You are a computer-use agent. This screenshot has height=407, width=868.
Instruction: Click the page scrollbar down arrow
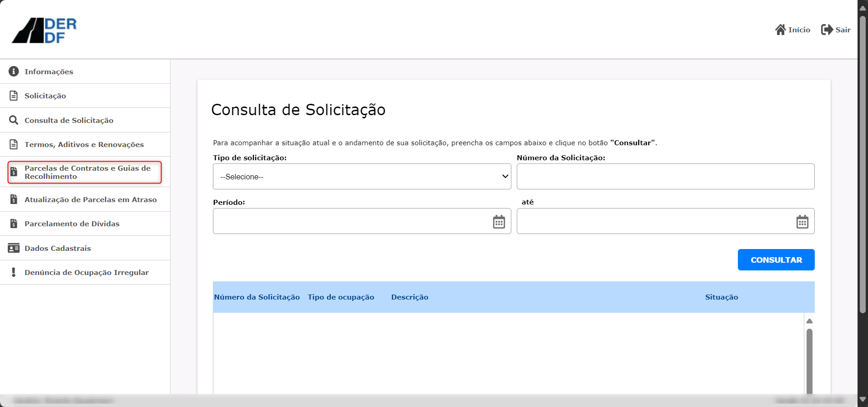pos(863,400)
